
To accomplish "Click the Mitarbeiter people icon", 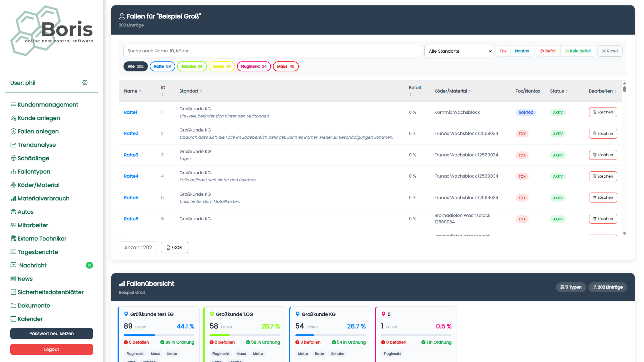I will (13, 225).
